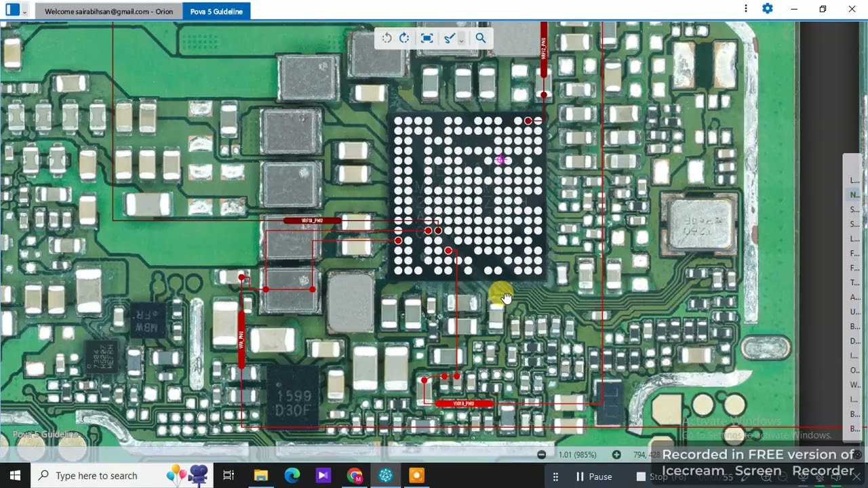The height and width of the screenshot is (488, 868).
Task: Open Chrome from the taskbar
Action: [355, 476]
